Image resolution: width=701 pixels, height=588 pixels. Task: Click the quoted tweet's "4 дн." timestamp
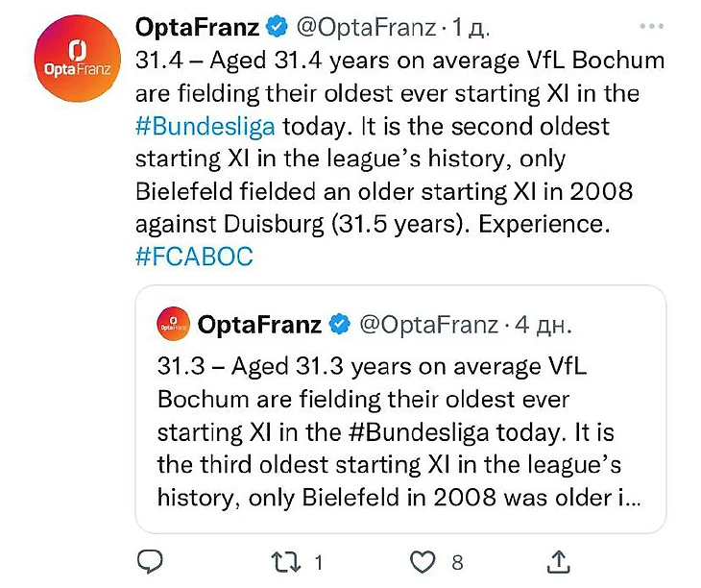coord(544,325)
